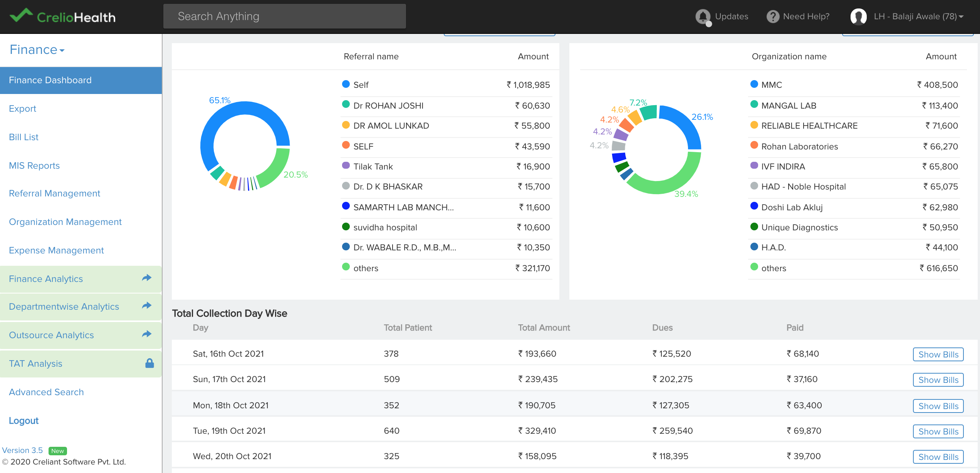The width and height of the screenshot is (980, 473).
Task: Select the Dr. D K BHASKAR row
Action: point(446,187)
